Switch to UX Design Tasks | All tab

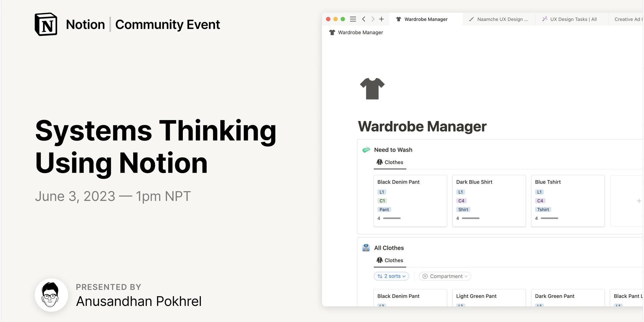pyautogui.click(x=572, y=19)
